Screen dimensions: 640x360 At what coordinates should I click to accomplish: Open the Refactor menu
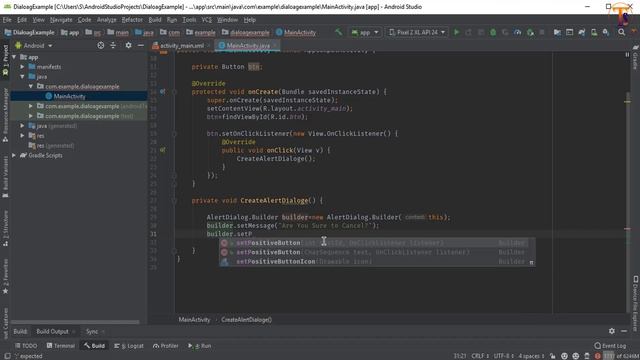pyautogui.click(x=132, y=20)
